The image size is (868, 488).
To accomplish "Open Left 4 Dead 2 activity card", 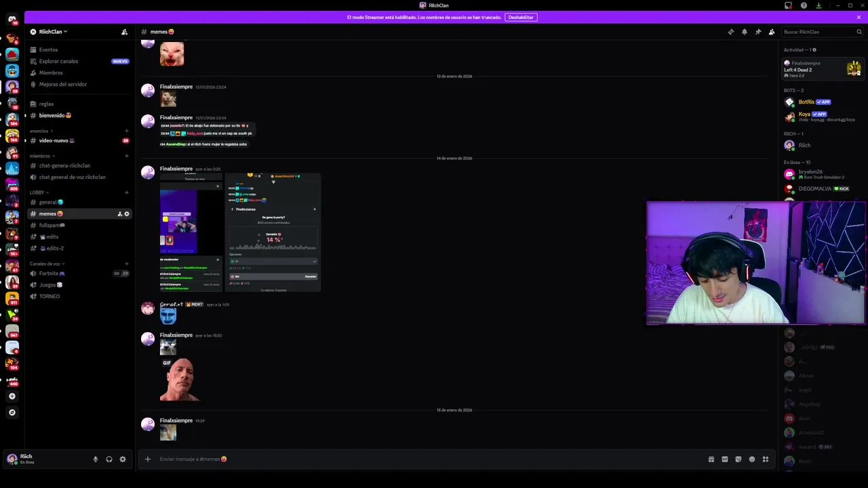I will (x=823, y=68).
